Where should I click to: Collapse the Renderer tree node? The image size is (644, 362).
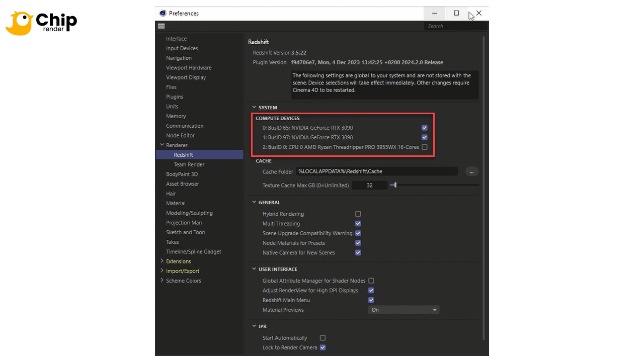162,145
